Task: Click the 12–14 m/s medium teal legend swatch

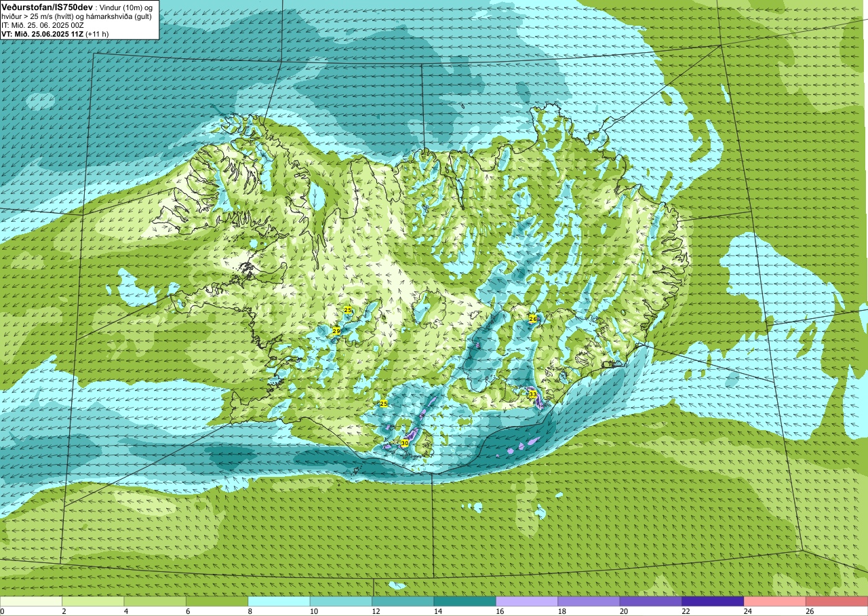Action: 403,601
